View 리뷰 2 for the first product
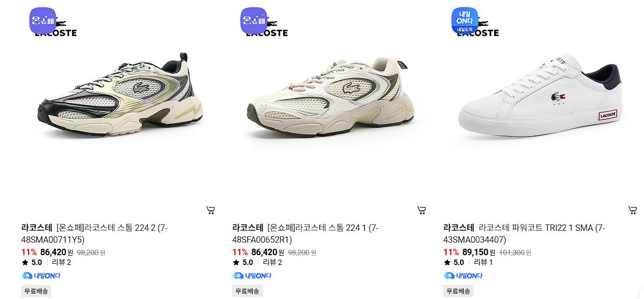The width and height of the screenshot is (644, 299). point(61,262)
